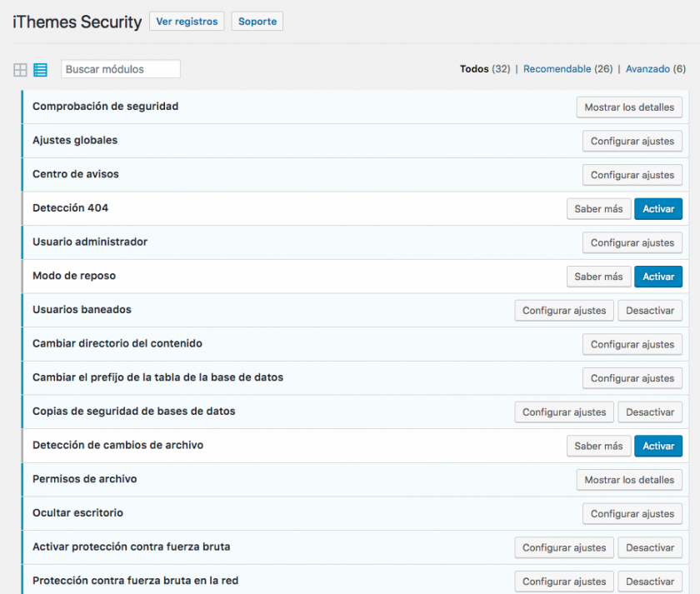This screenshot has height=594, width=700.
Task: Click Saber más for Detección de cambios de archivo
Action: pos(598,446)
